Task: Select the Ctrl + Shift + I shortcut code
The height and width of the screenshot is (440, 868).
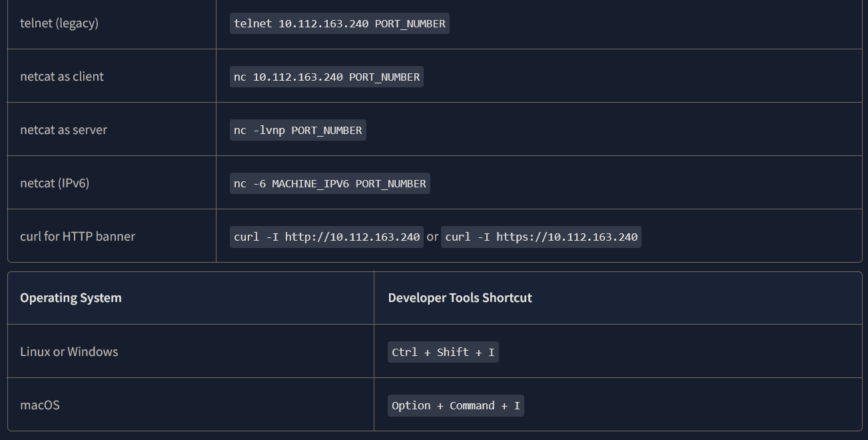Action: (443, 352)
